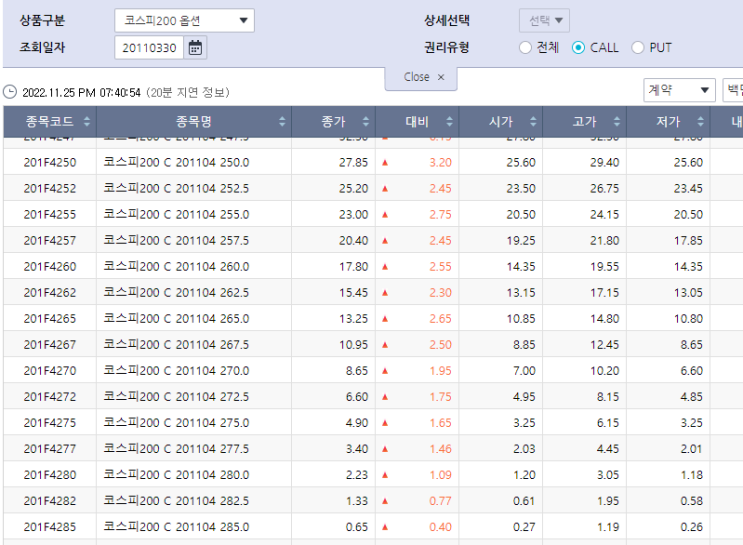Click opening price 7.00

[525, 371]
